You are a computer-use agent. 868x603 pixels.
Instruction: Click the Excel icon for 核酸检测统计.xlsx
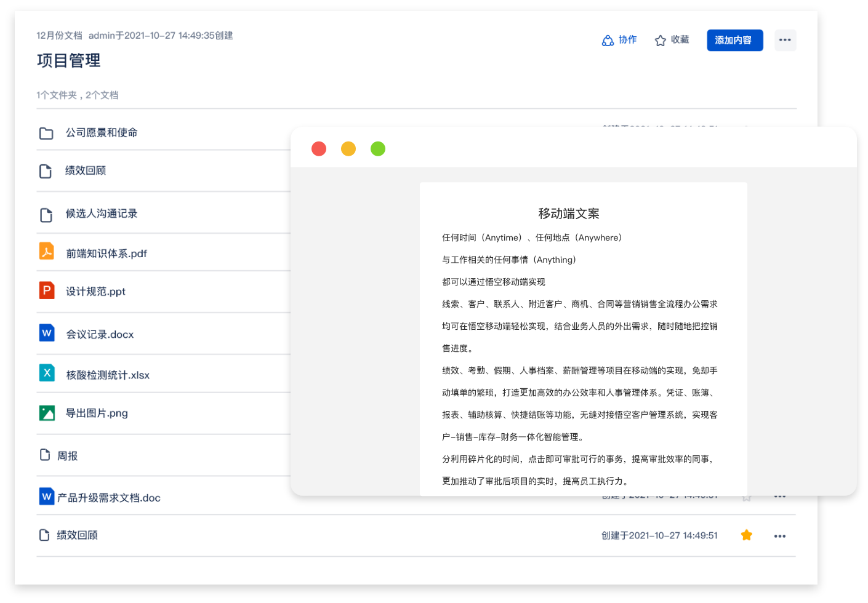click(47, 373)
